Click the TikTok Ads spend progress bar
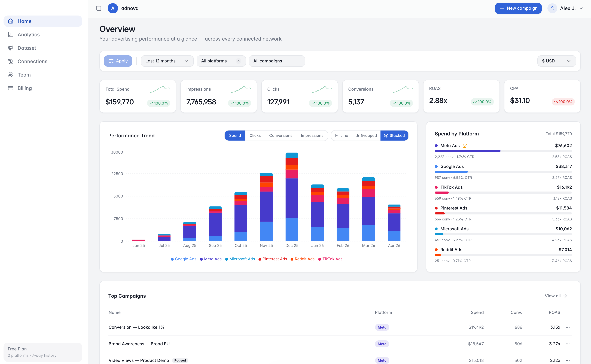This screenshot has width=591, height=364. (503, 193)
